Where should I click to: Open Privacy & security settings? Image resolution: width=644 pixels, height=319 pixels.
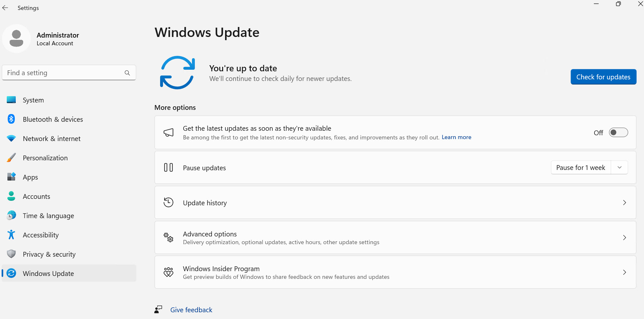69,254
